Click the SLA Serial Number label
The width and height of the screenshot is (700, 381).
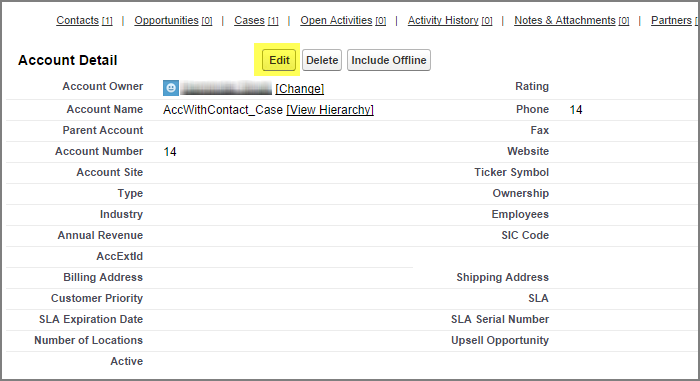pyautogui.click(x=500, y=319)
